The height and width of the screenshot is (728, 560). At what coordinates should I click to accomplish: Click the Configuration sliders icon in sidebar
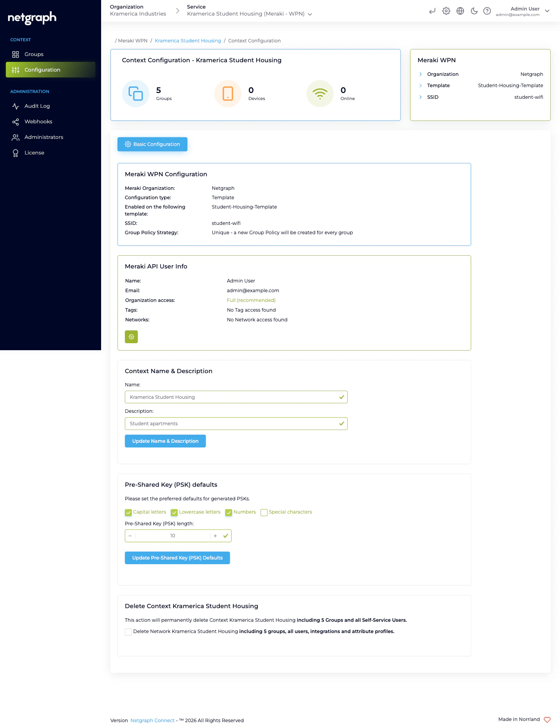click(16, 70)
